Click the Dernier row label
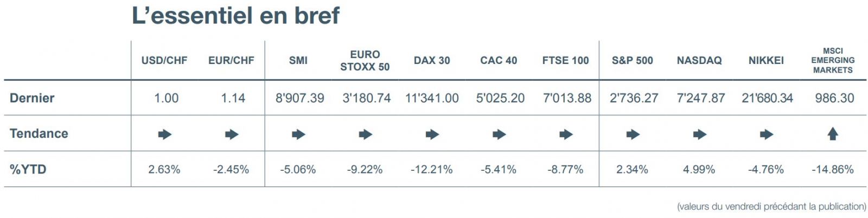The height and width of the screenshot is (218, 868). (x=32, y=98)
